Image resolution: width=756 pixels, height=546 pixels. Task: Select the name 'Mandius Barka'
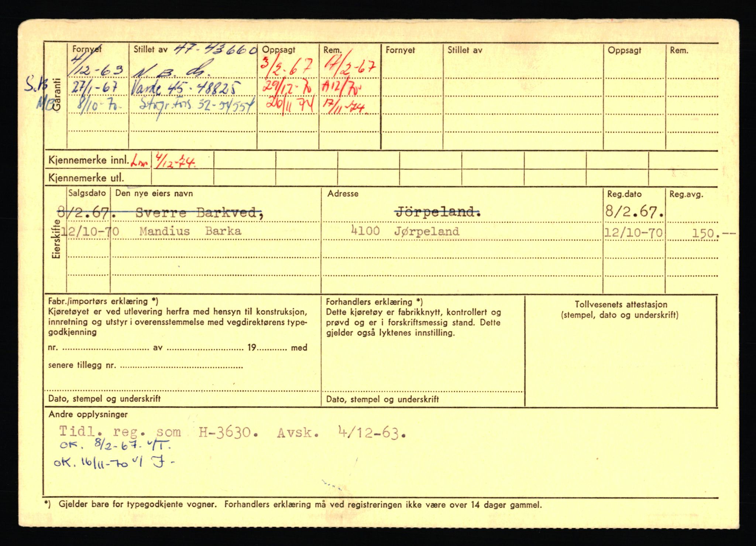click(x=190, y=231)
